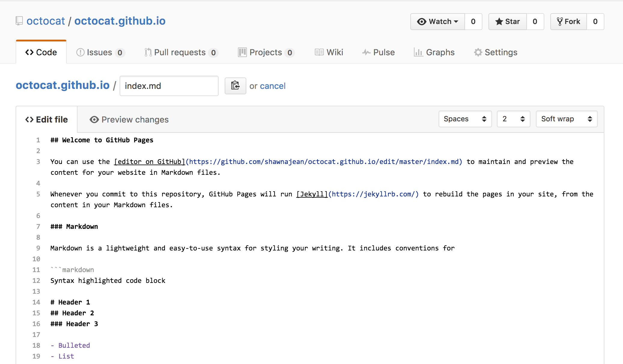Click the octocat.github.io repository title link

pos(120,21)
